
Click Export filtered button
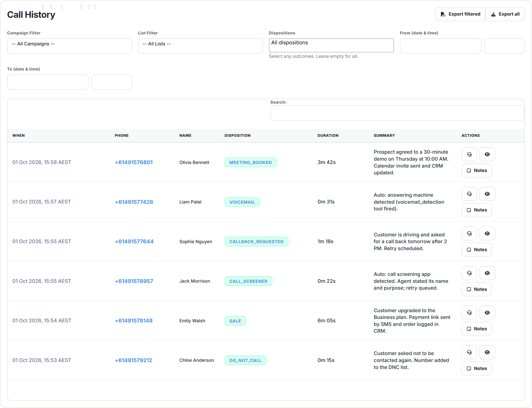tap(460, 14)
